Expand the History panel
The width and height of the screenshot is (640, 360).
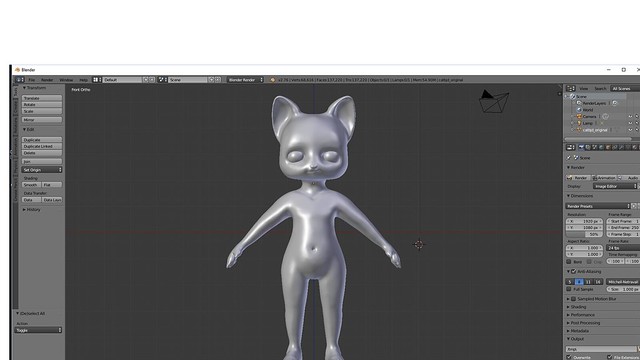[31, 209]
